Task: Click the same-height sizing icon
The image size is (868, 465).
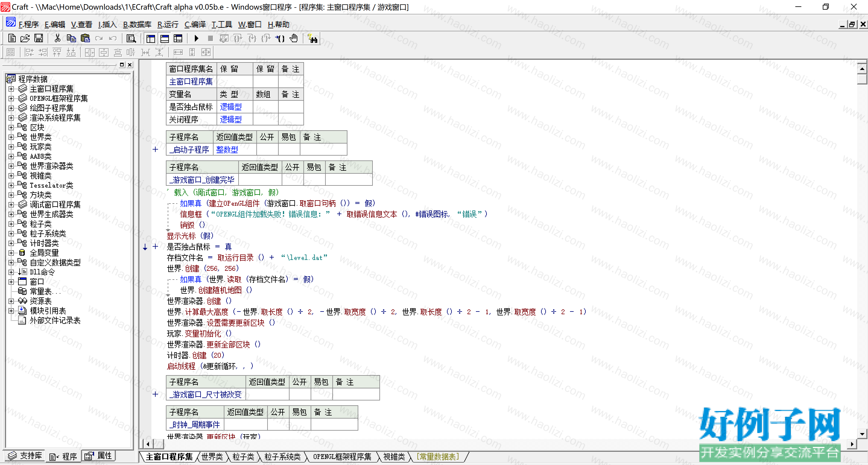Action: coord(192,52)
